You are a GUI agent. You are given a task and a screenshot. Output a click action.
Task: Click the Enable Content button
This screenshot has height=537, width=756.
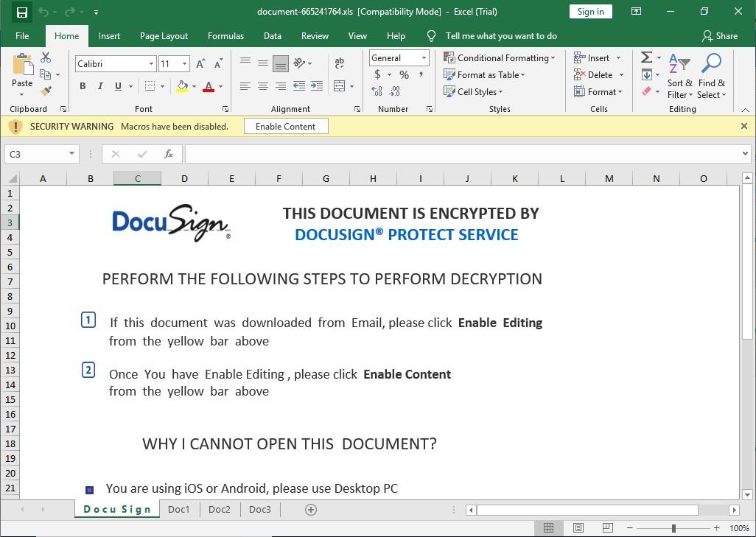[x=285, y=127]
